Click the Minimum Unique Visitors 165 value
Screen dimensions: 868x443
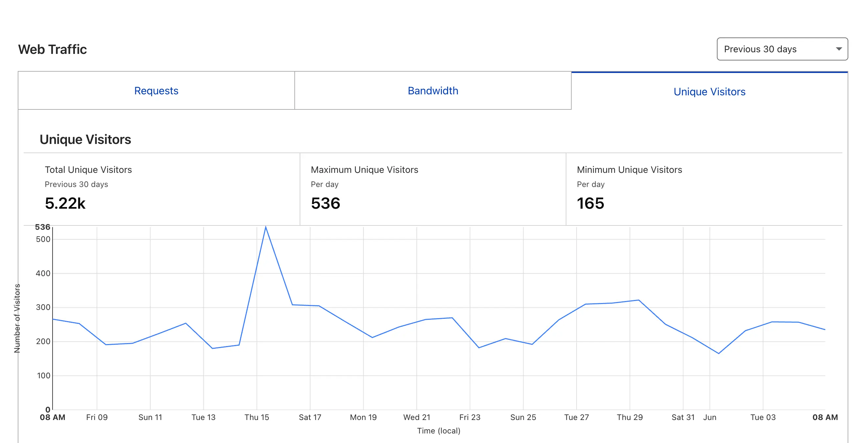591,203
